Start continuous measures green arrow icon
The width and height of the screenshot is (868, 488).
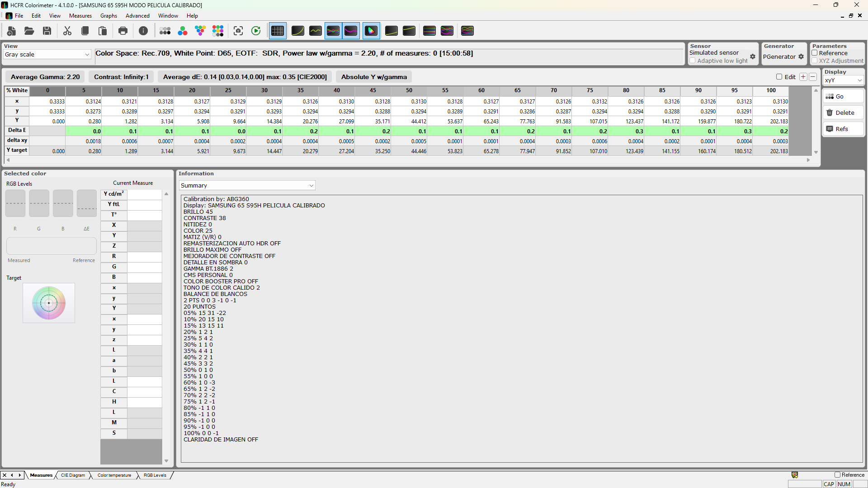256,31
